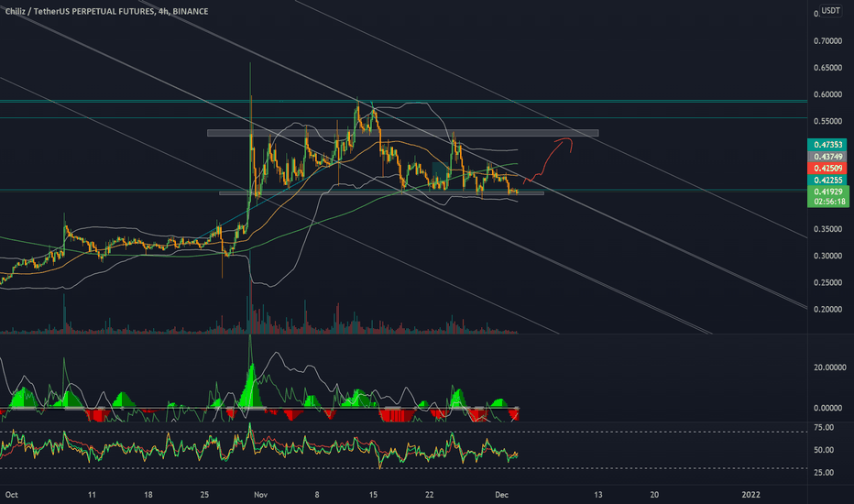
Task: Click the 22 date label on the time axis
Action: (429, 495)
